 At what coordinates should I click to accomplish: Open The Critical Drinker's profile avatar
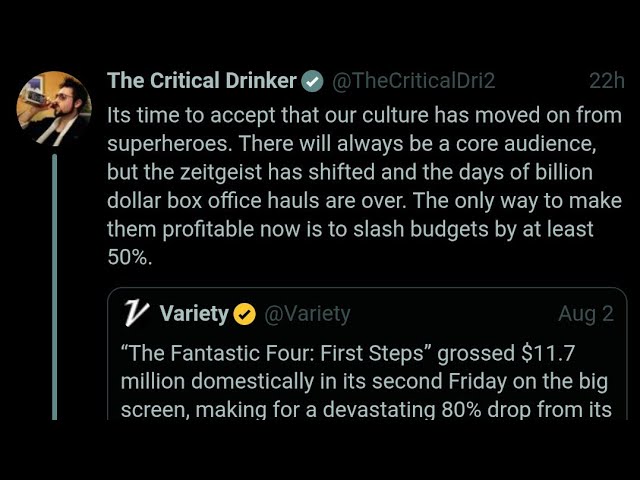point(54,109)
